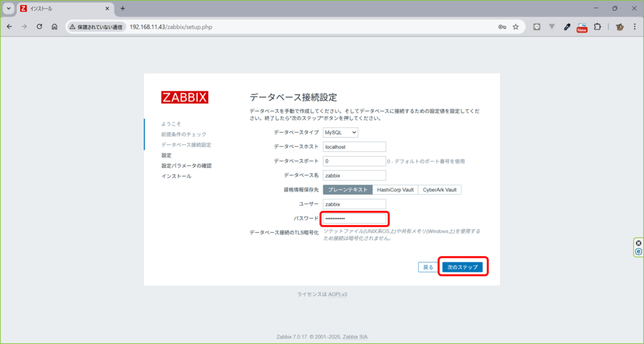Click the 保護されていない通信 security warning

tap(96, 27)
